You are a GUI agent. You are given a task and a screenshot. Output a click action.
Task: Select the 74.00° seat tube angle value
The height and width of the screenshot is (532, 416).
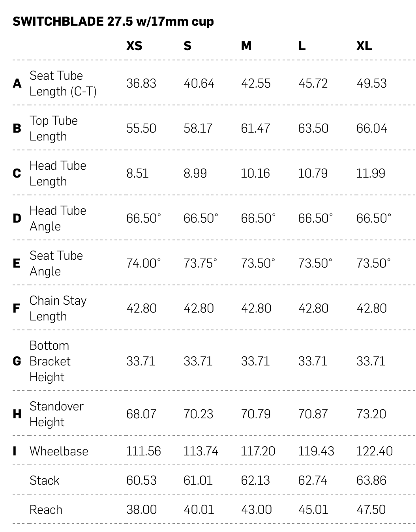tap(143, 263)
